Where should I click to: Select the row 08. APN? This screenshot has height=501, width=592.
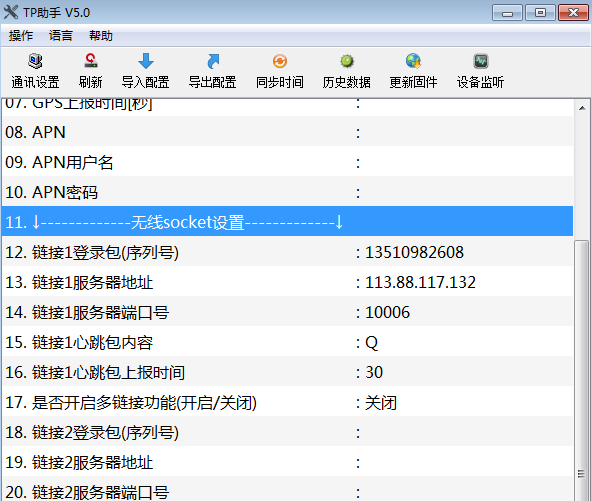tap(287, 132)
